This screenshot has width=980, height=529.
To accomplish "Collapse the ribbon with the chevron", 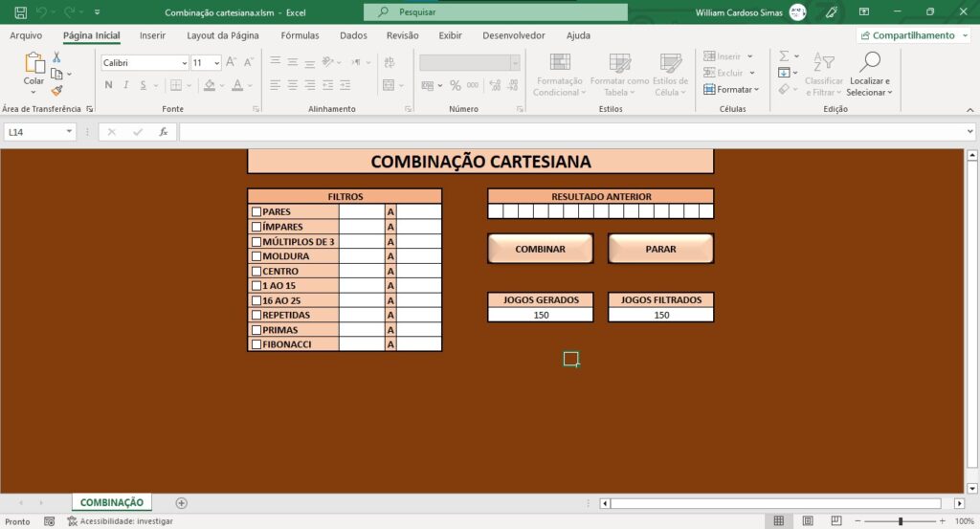I will pos(970,110).
